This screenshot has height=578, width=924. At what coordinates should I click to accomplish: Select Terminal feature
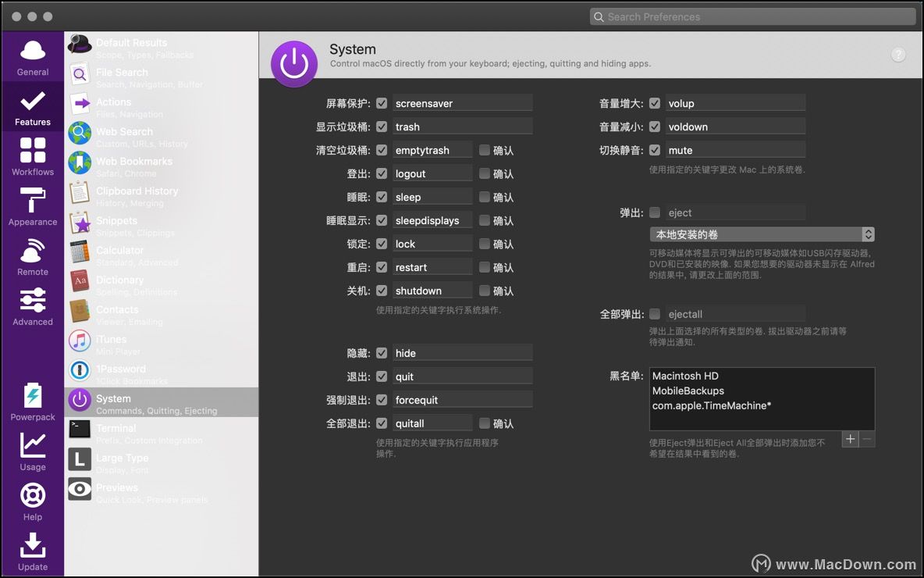pyautogui.click(x=161, y=433)
